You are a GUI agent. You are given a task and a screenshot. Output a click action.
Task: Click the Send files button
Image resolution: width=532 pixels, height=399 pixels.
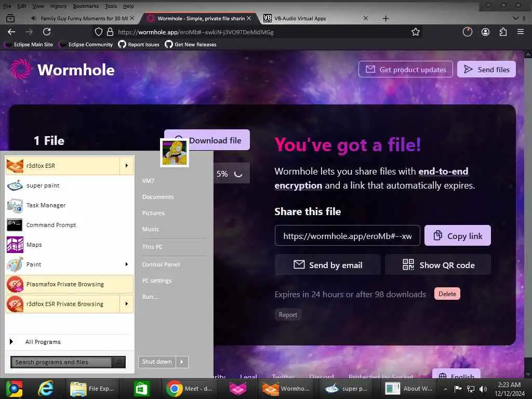pyautogui.click(x=486, y=69)
